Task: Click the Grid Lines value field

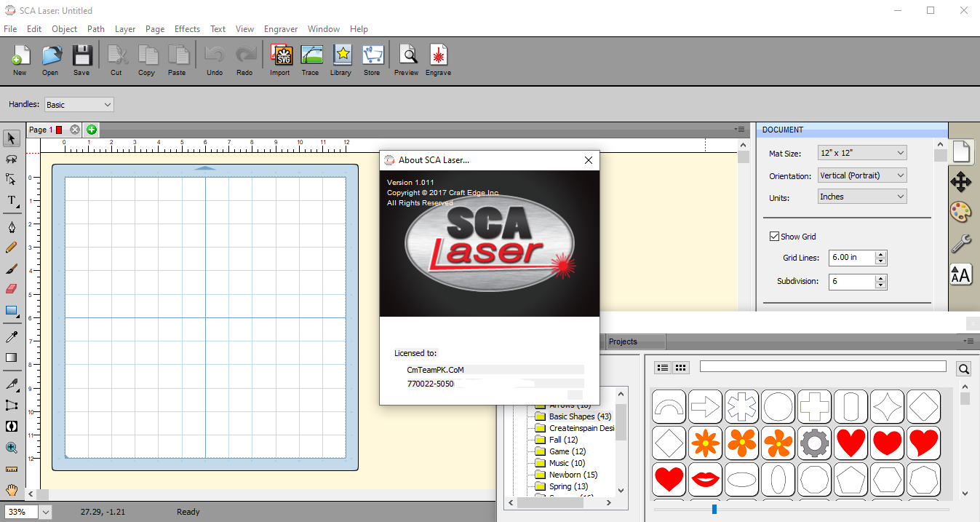Action: 852,258
